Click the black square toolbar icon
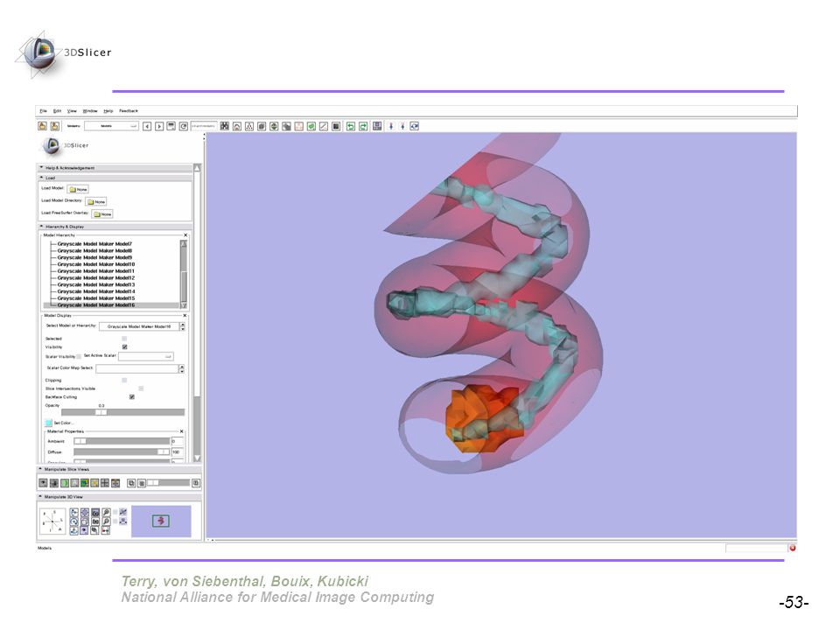The width and height of the screenshot is (840, 630). [x=336, y=126]
